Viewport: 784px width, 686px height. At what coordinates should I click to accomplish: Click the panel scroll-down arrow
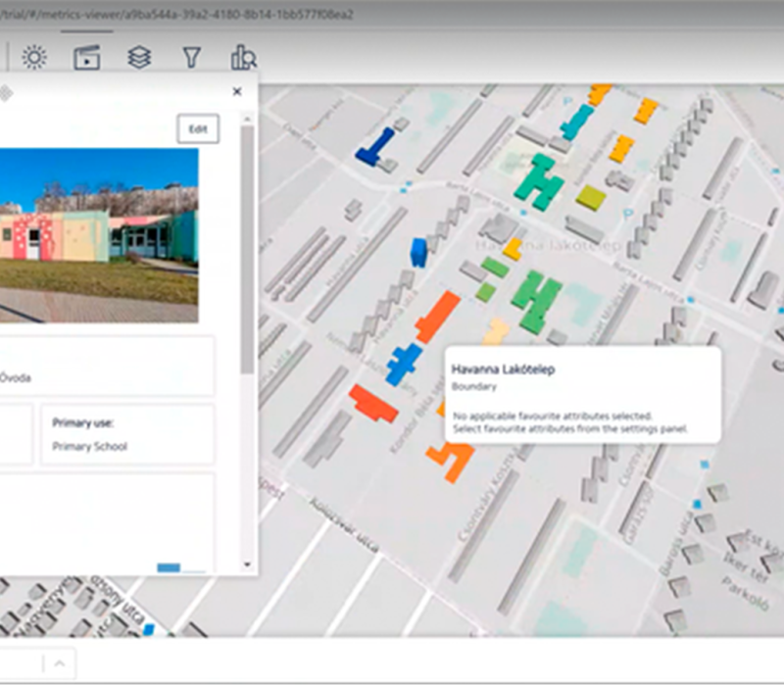click(x=247, y=565)
